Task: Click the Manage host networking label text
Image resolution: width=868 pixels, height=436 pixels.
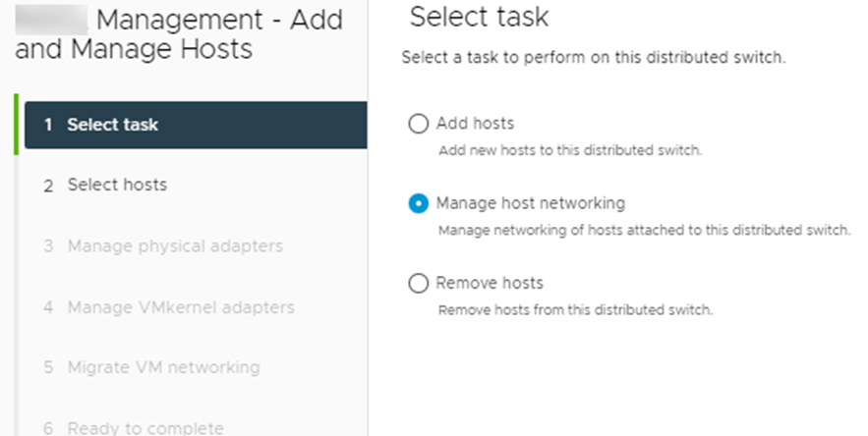Action: (530, 203)
